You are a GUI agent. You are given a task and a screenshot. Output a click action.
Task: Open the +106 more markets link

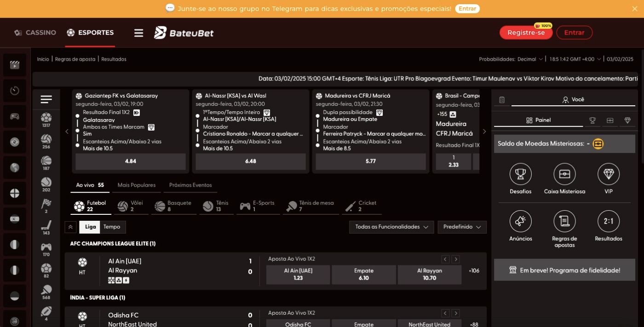click(474, 271)
